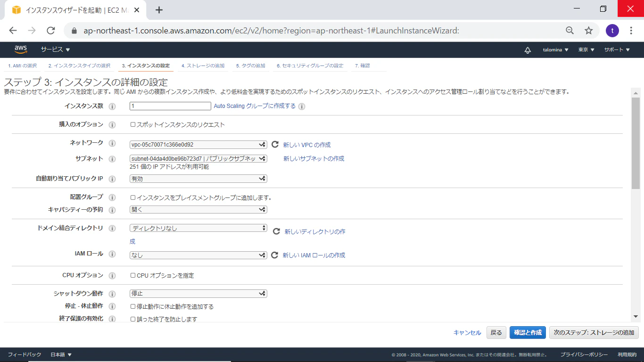Screen dimensions: 644x362
Task: Open the Chrome profile avatar
Action: (x=612, y=31)
